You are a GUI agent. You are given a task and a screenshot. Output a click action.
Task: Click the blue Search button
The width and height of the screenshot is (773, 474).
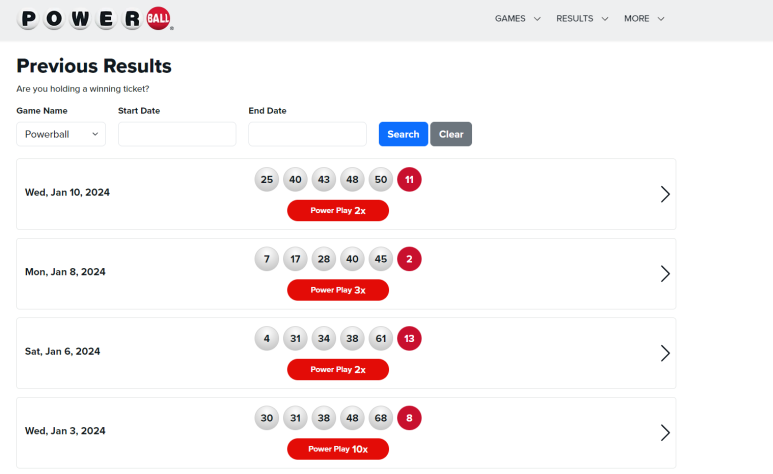(x=403, y=134)
